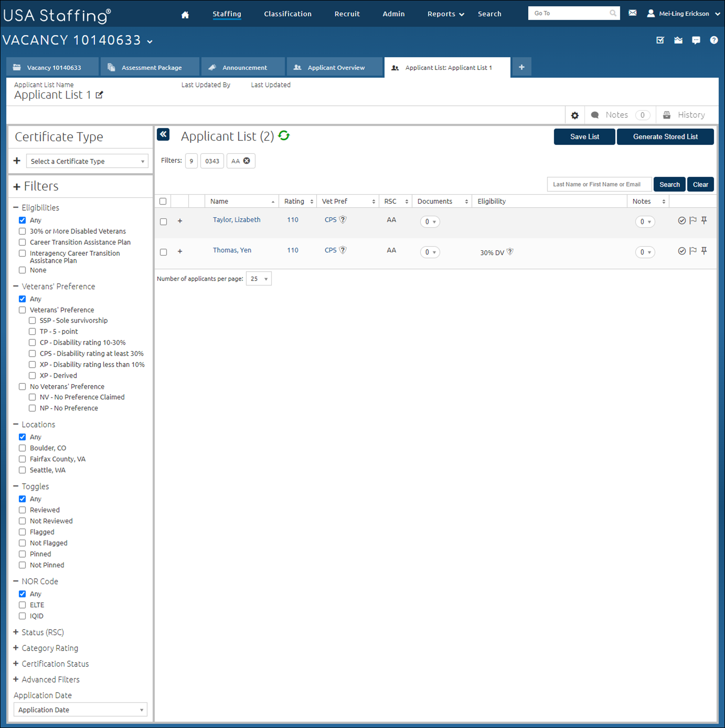
Task: Pin applicant Taylor, Lizabeth
Action: 704,221
